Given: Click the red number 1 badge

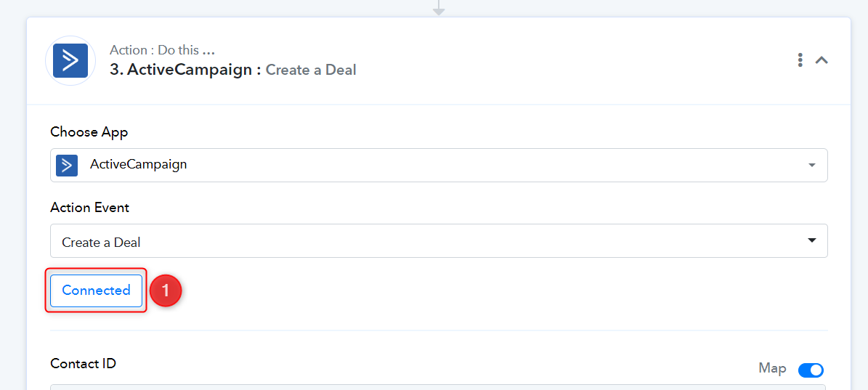Looking at the screenshot, I should pyautogui.click(x=165, y=291).
